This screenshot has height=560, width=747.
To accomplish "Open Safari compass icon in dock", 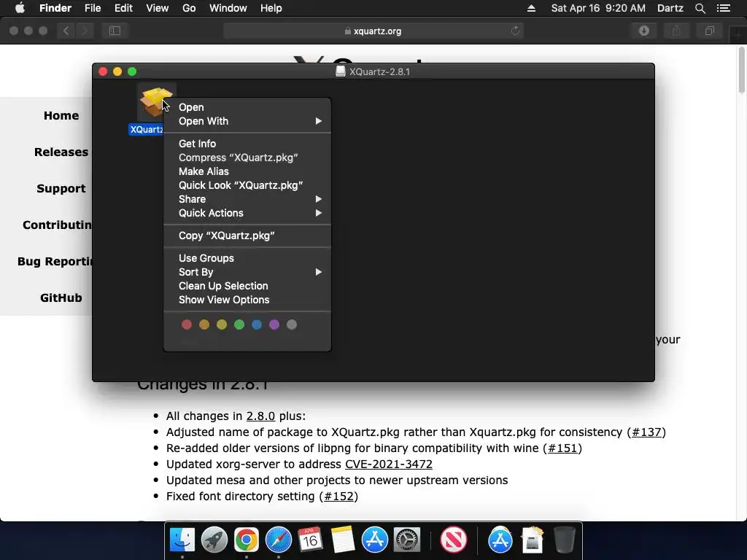I will (278, 540).
